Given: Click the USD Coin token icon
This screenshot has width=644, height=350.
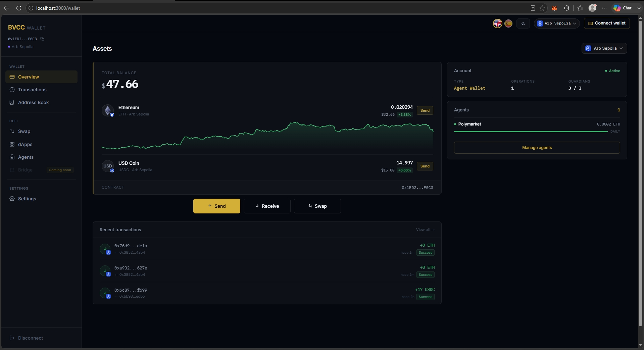Looking at the screenshot, I should [x=108, y=166].
